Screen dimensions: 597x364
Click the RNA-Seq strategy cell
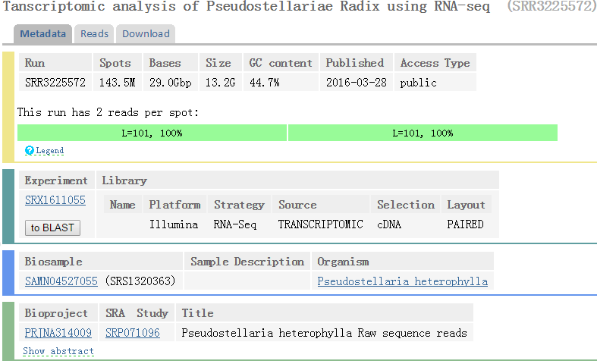tap(235, 224)
